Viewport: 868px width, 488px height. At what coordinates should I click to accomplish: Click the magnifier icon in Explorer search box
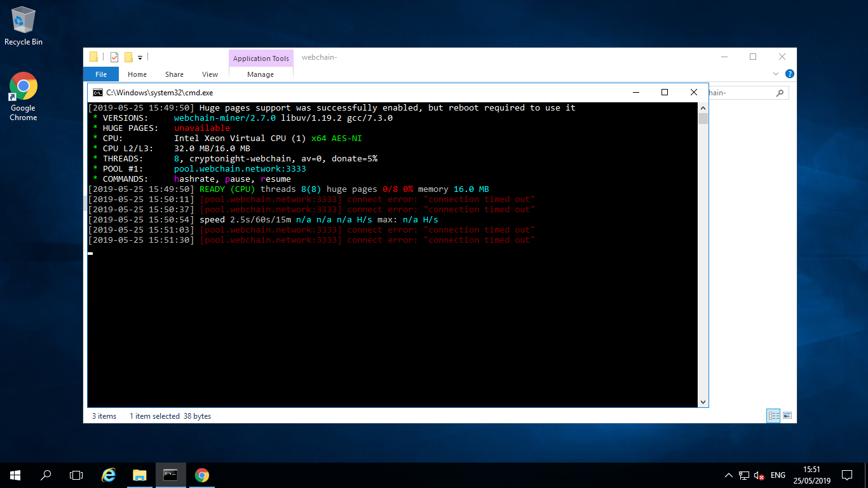780,93
